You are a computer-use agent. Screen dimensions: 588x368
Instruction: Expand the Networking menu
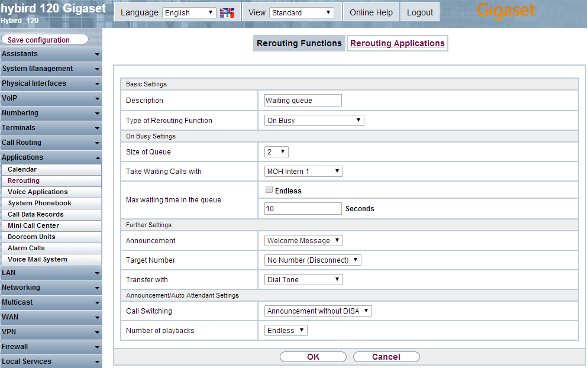(x=51, y=288)
